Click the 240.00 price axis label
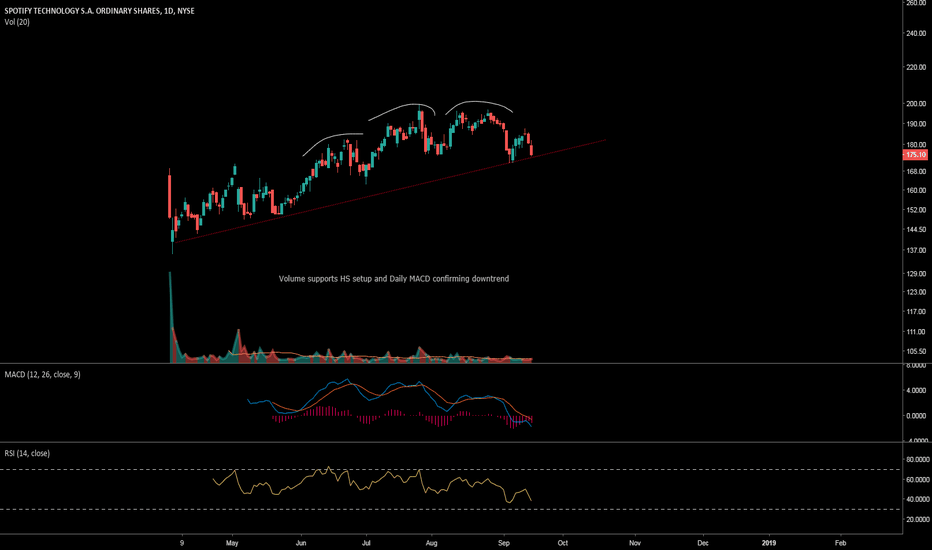 point(916,33)
